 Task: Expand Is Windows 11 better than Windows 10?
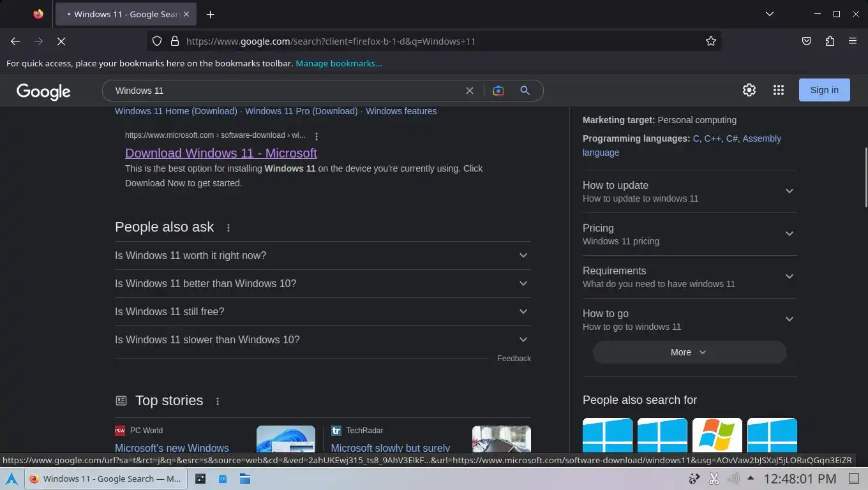point(323,283)
